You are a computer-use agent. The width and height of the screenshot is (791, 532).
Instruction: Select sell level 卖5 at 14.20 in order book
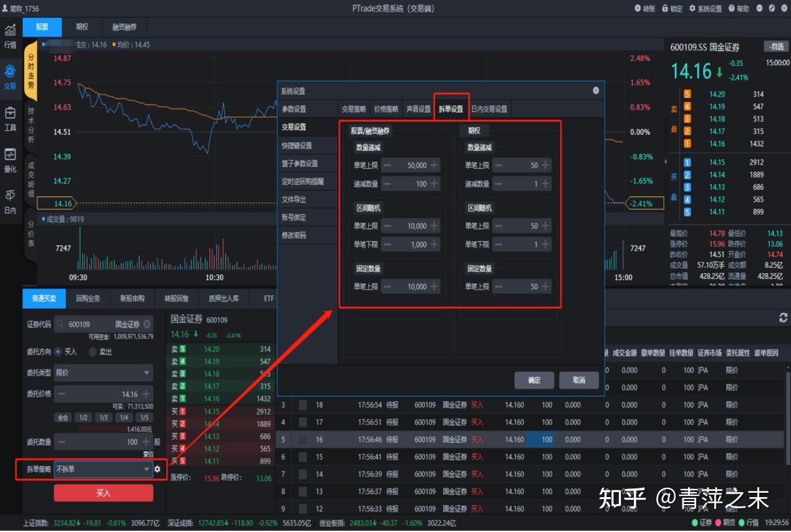[221, 349]
